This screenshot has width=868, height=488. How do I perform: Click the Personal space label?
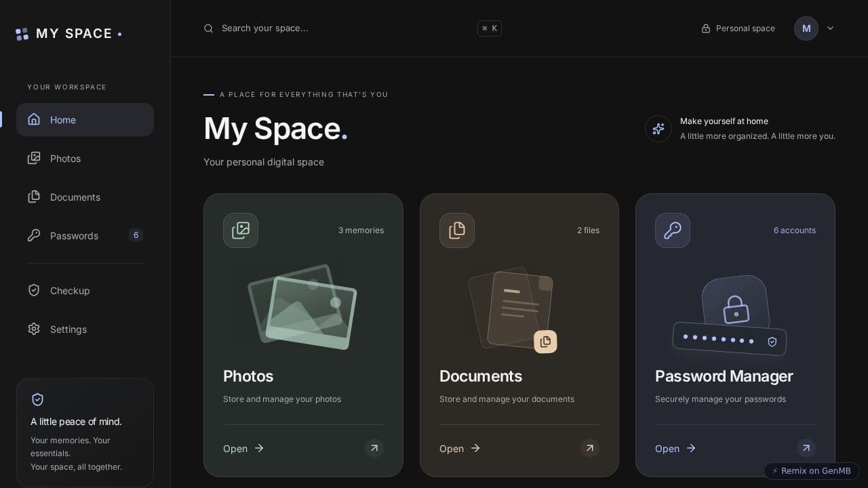(745, 28)
